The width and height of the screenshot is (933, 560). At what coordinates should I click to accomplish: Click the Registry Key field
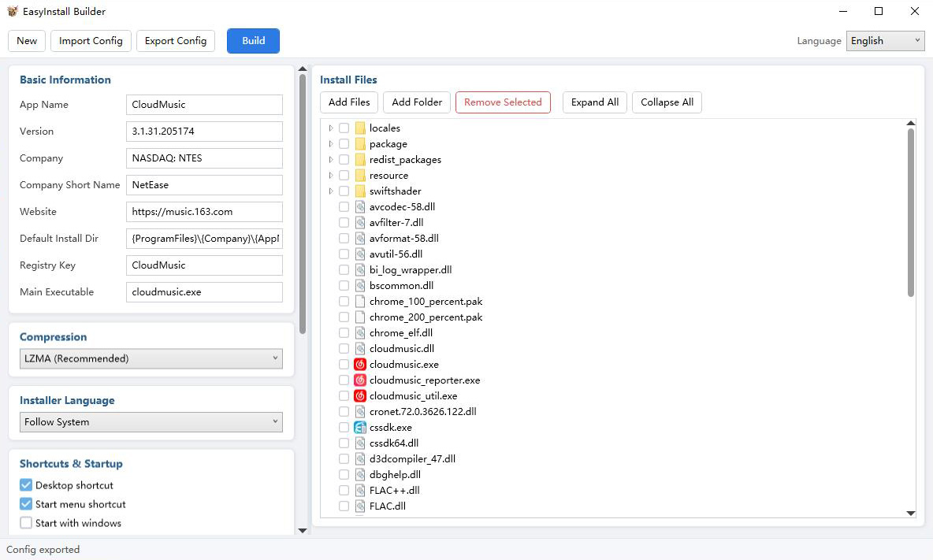[204, 265]
